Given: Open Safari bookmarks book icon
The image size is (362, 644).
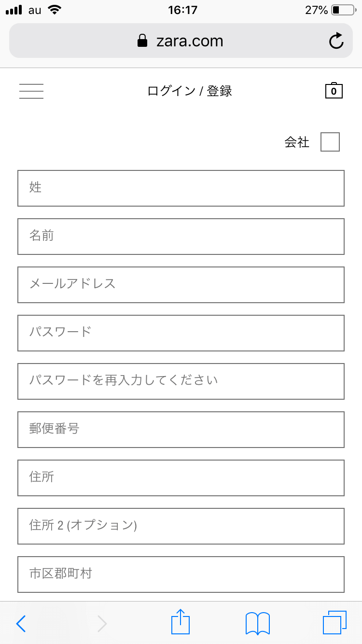Looking at the screenshot, I should (x=258, y=623).
